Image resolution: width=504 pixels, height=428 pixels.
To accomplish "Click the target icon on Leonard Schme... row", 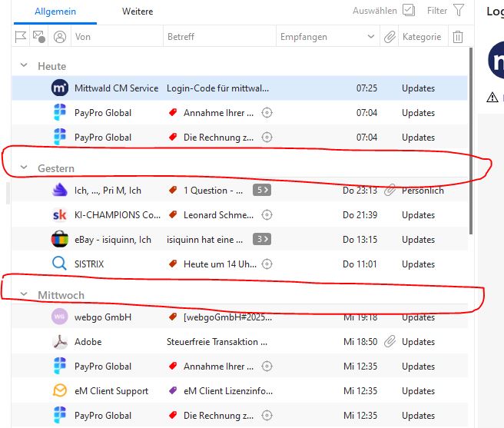I will point(267,215).
